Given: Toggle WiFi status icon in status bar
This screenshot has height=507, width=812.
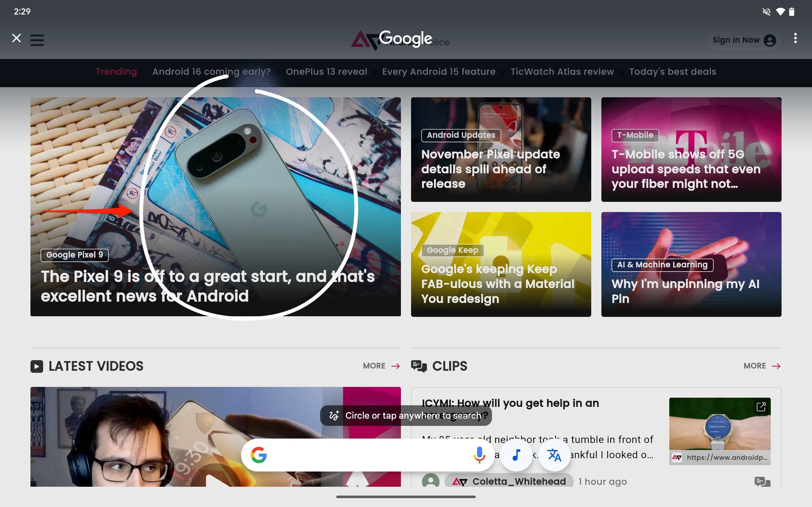Looking at the screenshot, I should [780, 11].
